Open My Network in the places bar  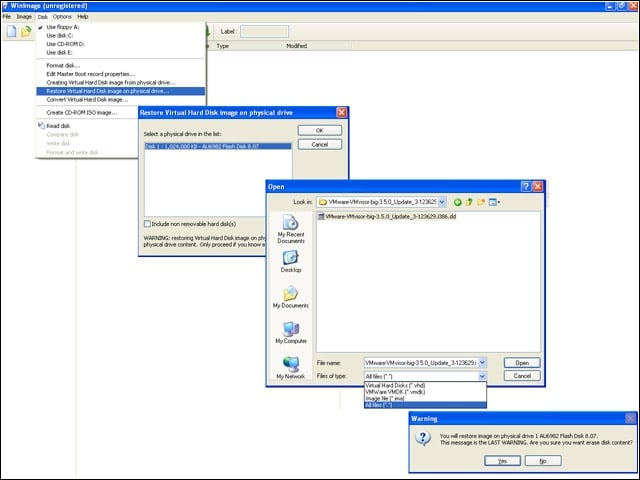point(291,367)
